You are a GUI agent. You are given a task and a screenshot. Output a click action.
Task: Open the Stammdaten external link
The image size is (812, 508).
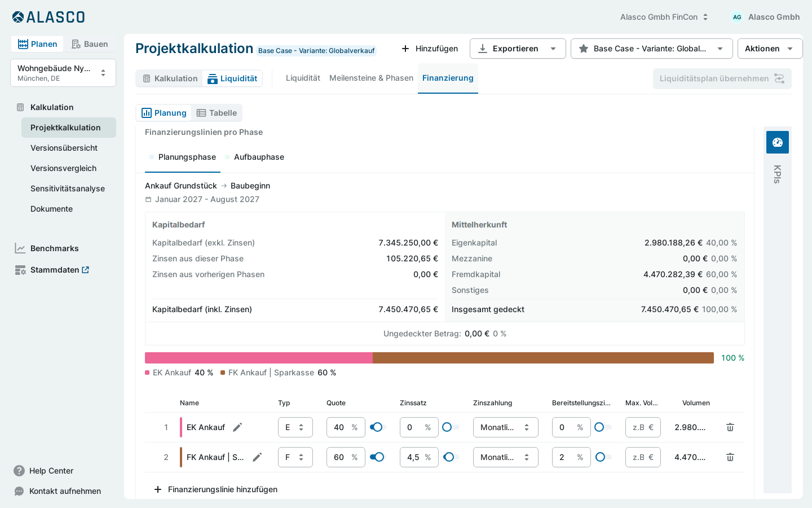click(x=85, y=270)
